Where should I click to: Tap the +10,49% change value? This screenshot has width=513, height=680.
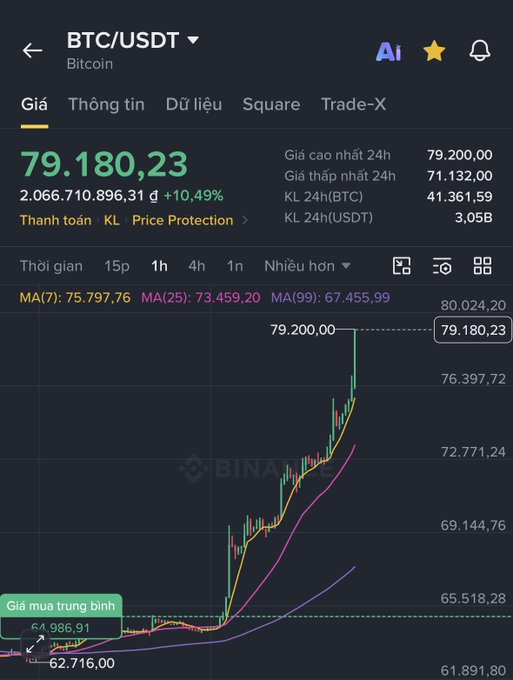coord(193,196)
